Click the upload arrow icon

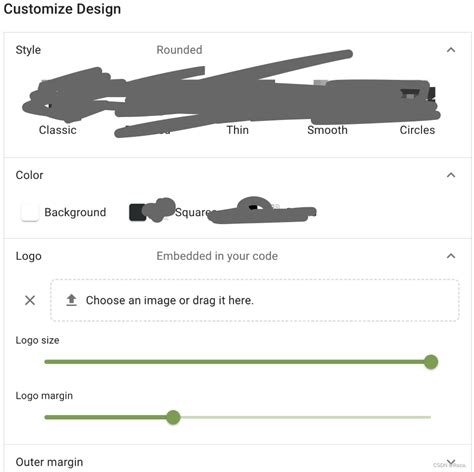(71, 300)
